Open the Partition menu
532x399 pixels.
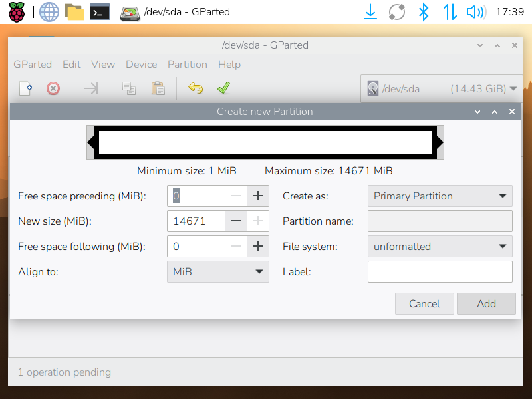point(187,65)
